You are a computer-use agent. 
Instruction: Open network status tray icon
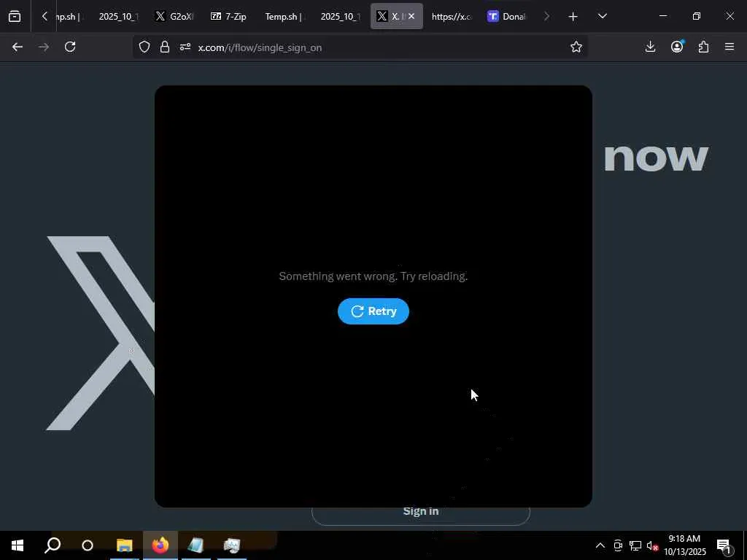click(635, 545)
